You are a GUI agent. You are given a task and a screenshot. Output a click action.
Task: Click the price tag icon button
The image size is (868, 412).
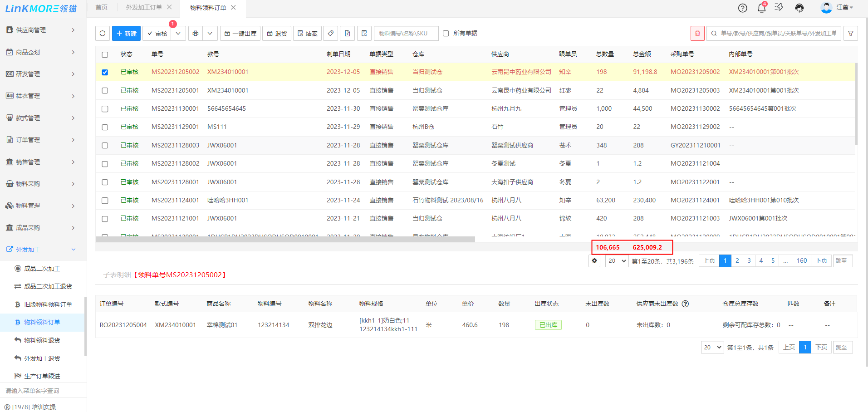coord(331,33)
